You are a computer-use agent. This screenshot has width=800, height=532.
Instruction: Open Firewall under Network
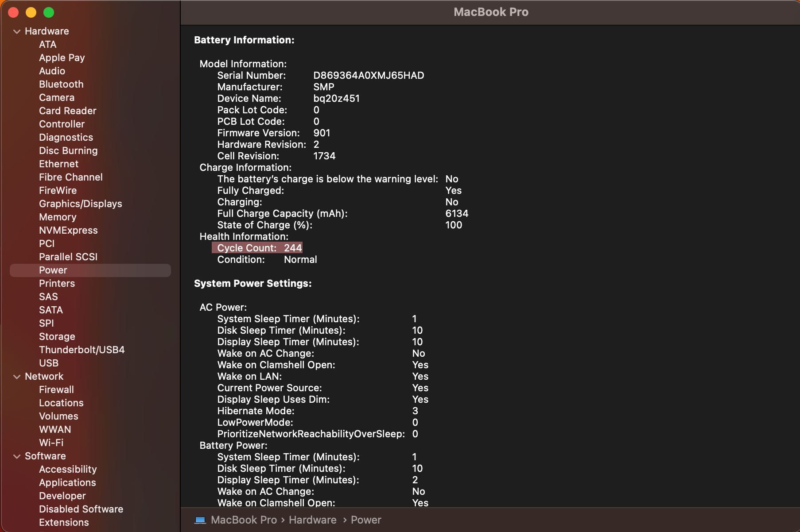coord(56,389)
